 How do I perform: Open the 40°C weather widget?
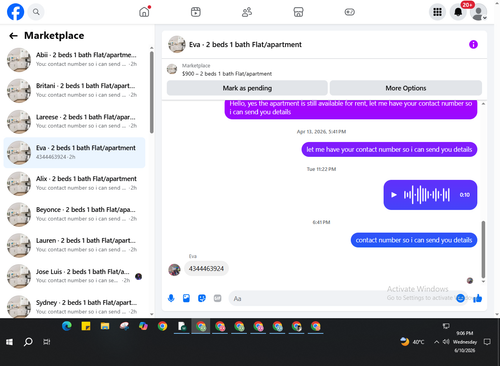click(x=412, y=342)
